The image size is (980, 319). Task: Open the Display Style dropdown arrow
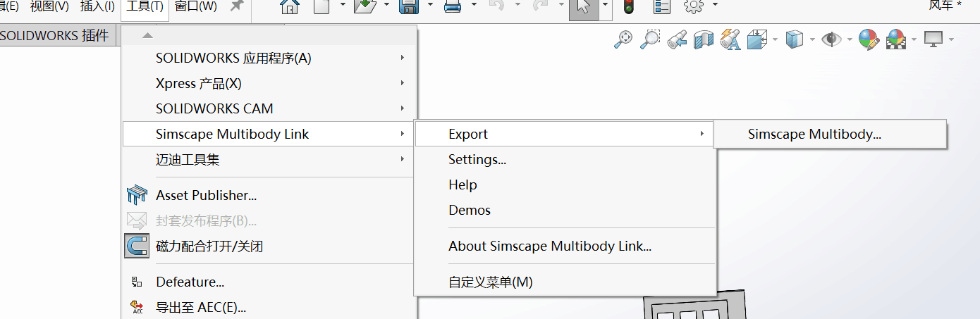point(812,39)
